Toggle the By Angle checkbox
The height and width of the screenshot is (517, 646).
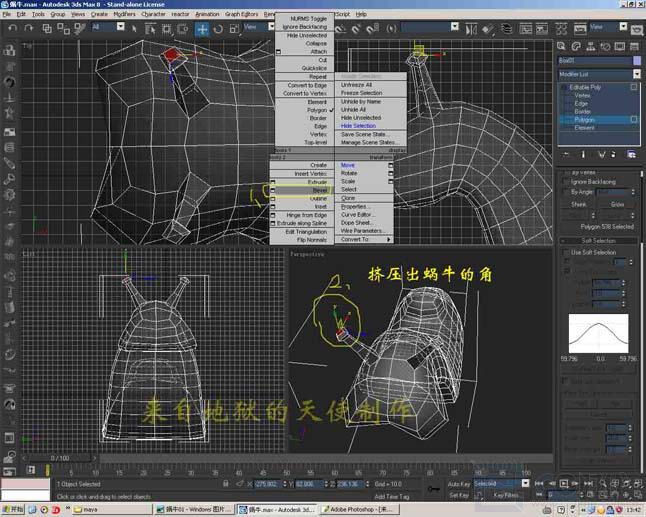(x=566, y=192)
